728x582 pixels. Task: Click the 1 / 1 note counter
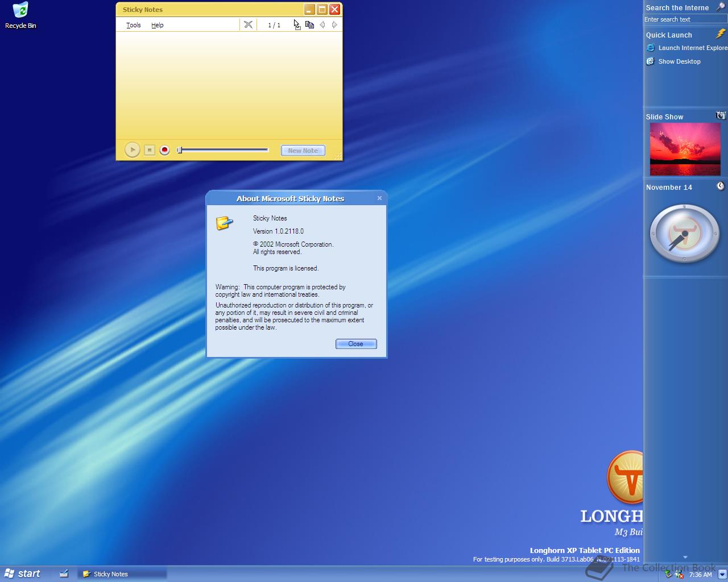[x=274, y=25]
